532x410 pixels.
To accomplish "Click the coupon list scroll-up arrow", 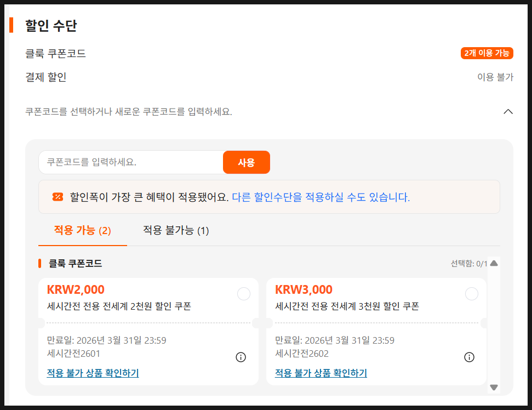I will [x=494, y=263].
